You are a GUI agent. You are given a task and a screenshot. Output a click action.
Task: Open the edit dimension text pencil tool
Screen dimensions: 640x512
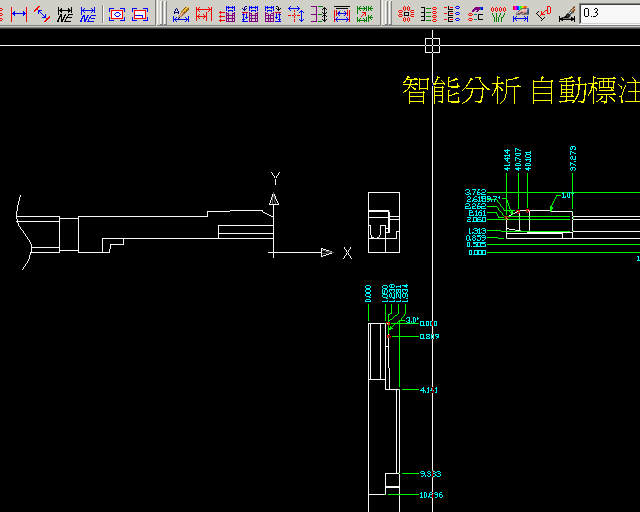coord(181,14)
